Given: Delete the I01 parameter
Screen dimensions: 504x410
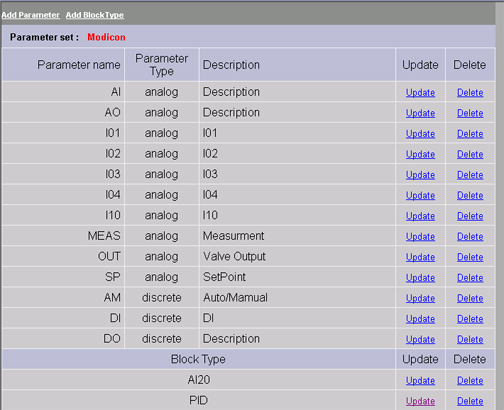Looking at the screenshot, I should tap(470, 134).
